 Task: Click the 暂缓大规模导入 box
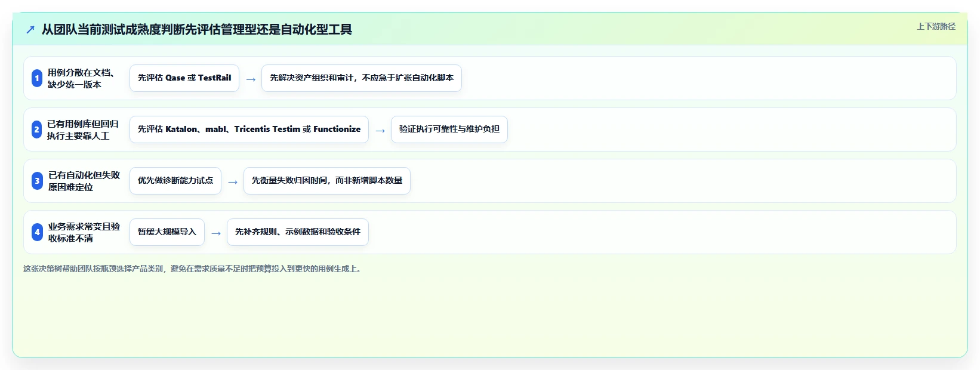coord(167,232)
